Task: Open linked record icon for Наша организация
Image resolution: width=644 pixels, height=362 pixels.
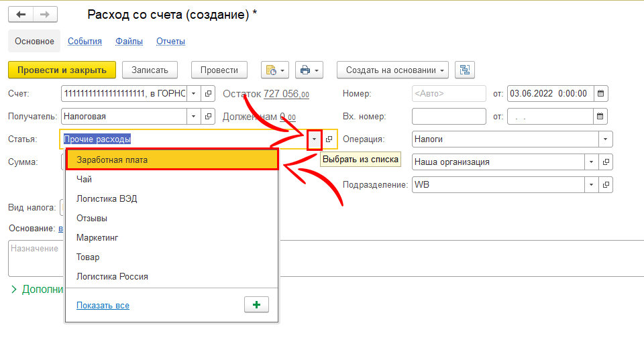Action: click(606, 162)
